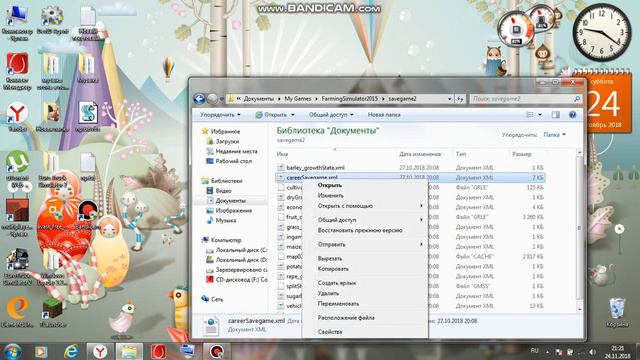Click the view mode icon in Explorer toolbar
Image resolution: width=640 pixels, height=360 pixels.
point(530,115)
